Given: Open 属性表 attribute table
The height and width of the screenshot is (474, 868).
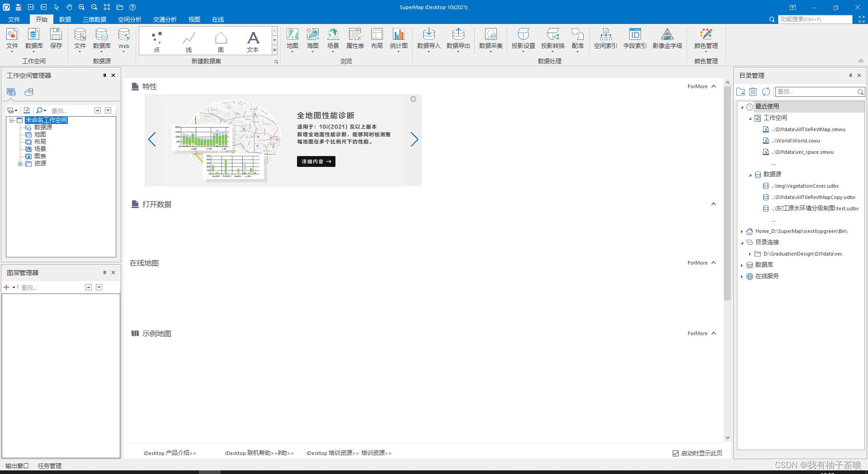Looking at the screenshot, I should point(355,39).
